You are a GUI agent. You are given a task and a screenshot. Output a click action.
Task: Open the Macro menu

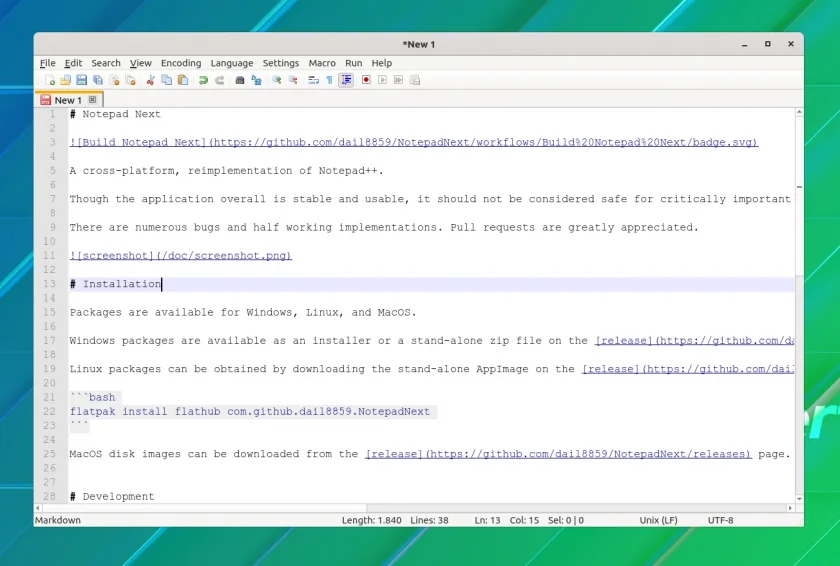322,63
